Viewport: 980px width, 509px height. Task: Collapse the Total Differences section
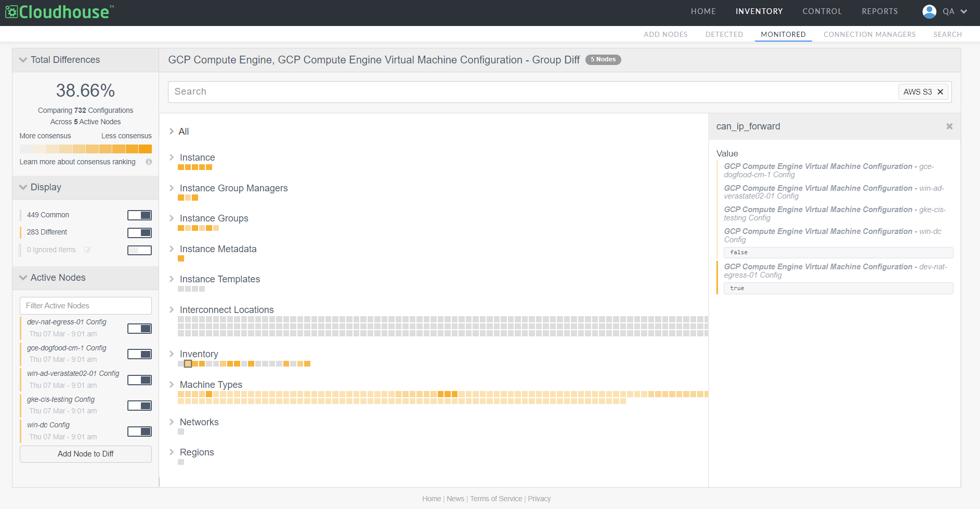tap(23, 60)
